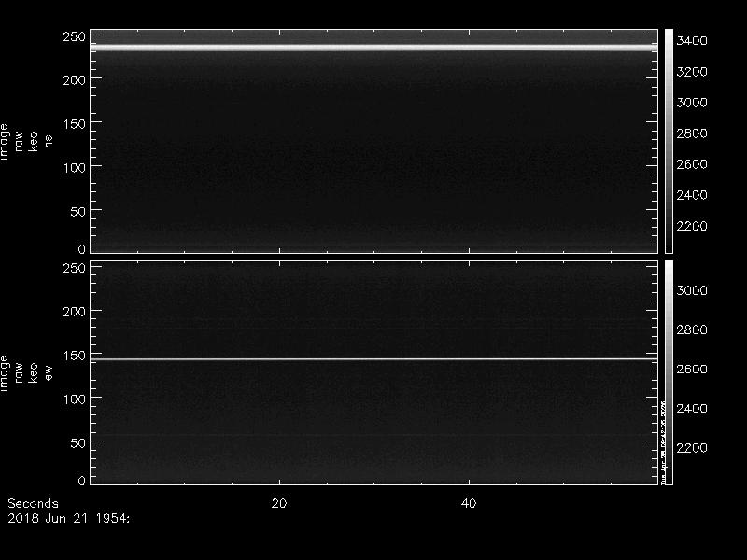Click the 3200 label on top color bar

pyautogui.click(x=692, y=72)
